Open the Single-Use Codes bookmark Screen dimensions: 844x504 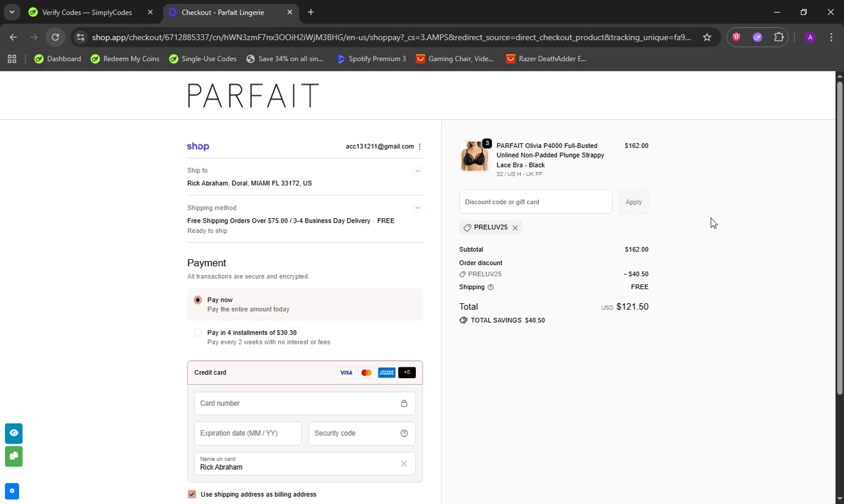click(203, 58)
